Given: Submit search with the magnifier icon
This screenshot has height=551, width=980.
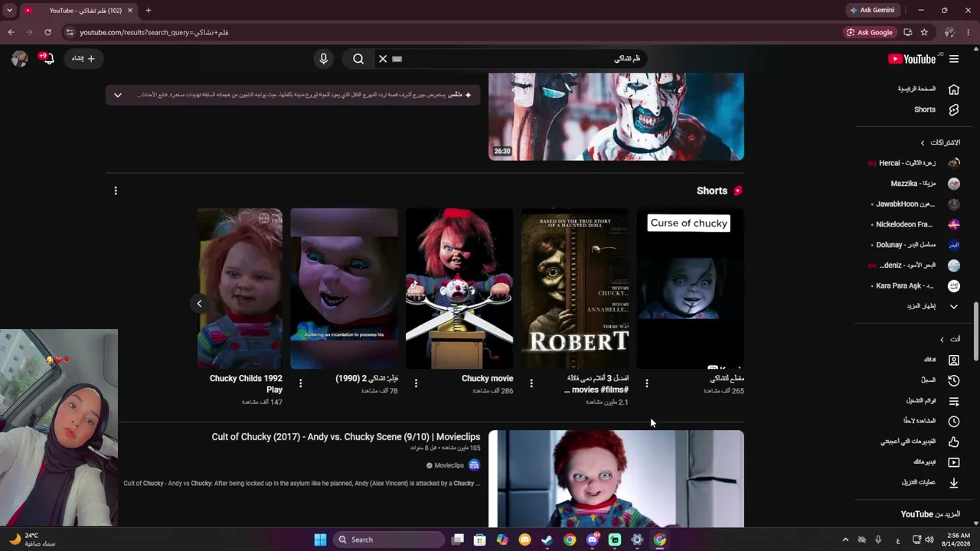Looking at the screenshot, I should [358, 59].
